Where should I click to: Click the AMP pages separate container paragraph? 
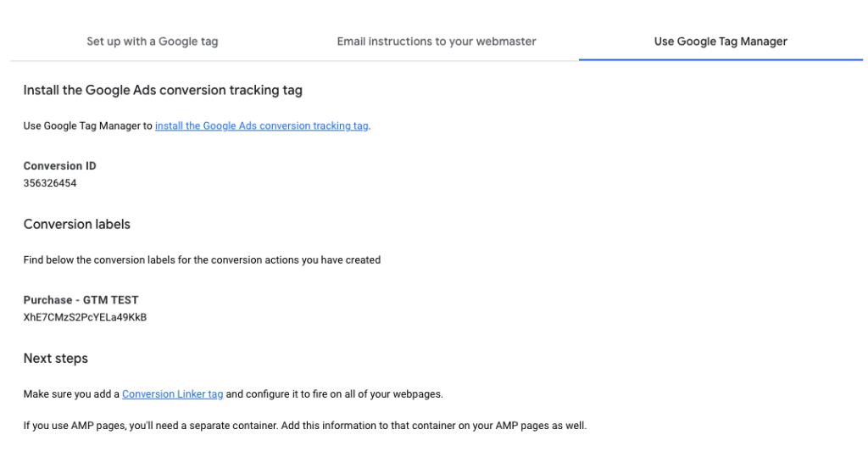coord(305,426)
